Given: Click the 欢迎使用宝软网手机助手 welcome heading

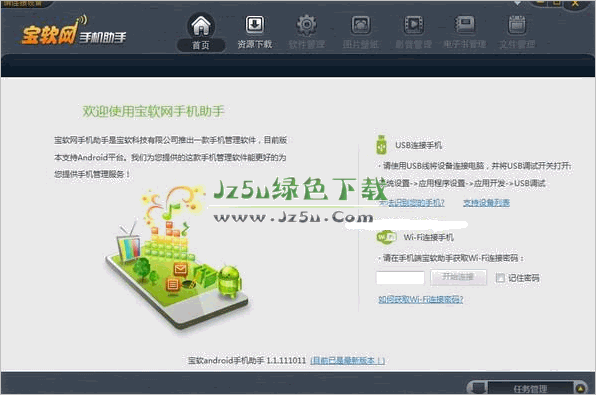Looking at the screenshot, I should pos(154,111).
